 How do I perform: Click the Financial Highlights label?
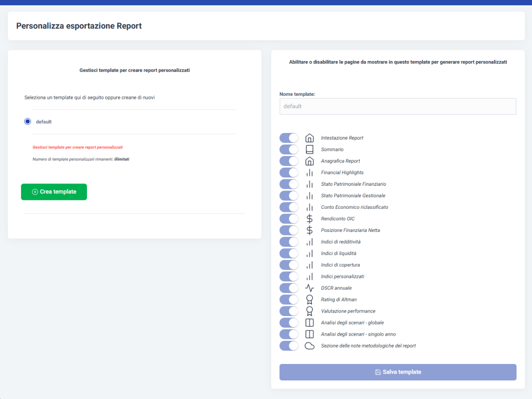coord(342,172)
